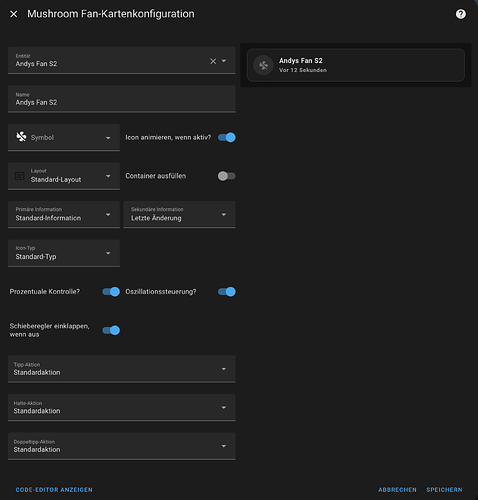Open the Layout dropdown showing Standard-Layout
This screenshot has height=500, width=478.
click(64, 176)
